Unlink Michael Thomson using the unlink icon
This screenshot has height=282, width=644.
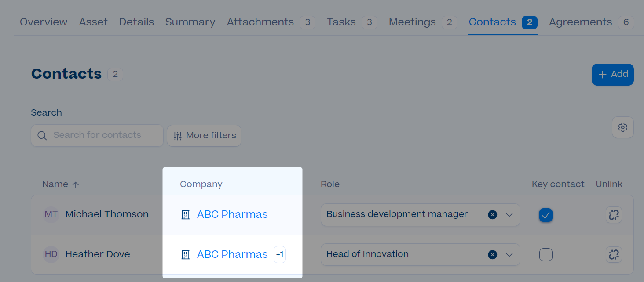point(614,215)
